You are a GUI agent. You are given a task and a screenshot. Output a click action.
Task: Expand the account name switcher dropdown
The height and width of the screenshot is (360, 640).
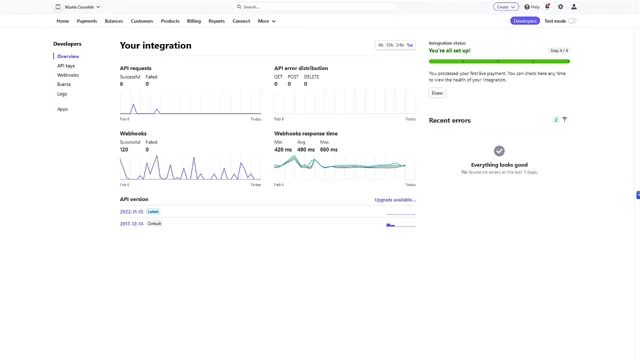[x=82, y=7]
